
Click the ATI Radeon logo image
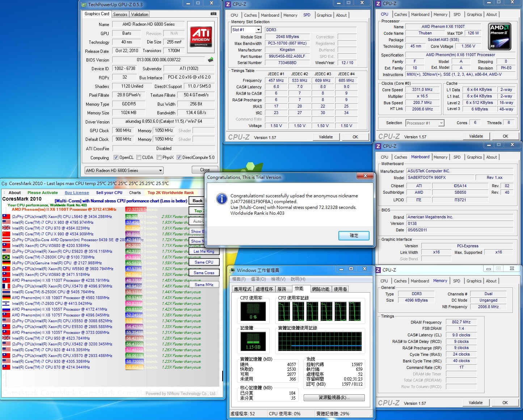coord(201,37)
